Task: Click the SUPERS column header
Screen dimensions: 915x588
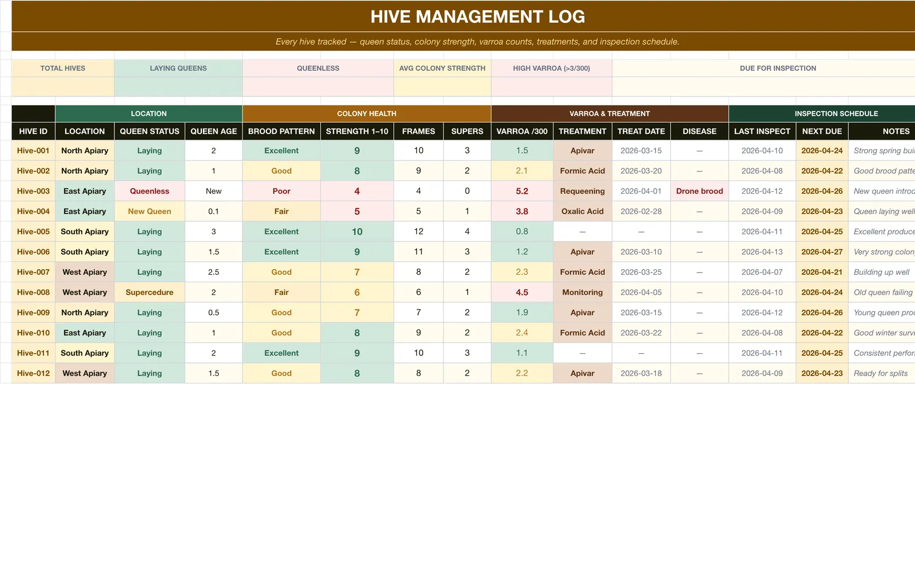Action: click(467, 131)
